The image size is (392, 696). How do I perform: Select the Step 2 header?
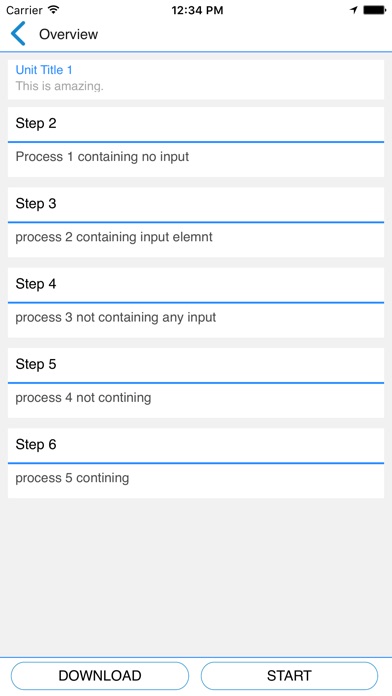coord(196,124)
